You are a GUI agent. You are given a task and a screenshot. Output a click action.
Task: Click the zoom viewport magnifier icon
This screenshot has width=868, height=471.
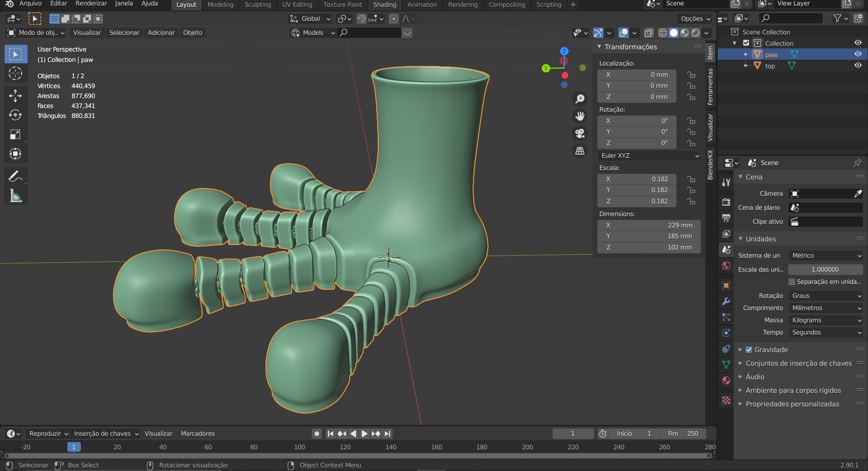[x=580, y=99]
